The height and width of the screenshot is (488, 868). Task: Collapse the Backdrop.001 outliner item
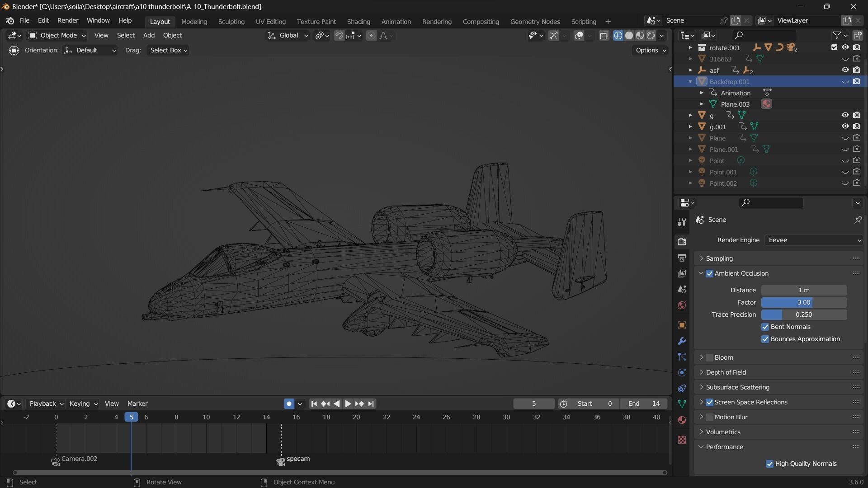click(x=690, y=82)
